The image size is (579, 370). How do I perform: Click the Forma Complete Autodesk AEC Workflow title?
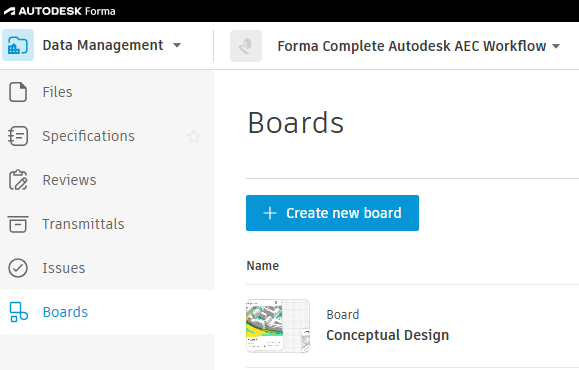(x=412, y=46)
